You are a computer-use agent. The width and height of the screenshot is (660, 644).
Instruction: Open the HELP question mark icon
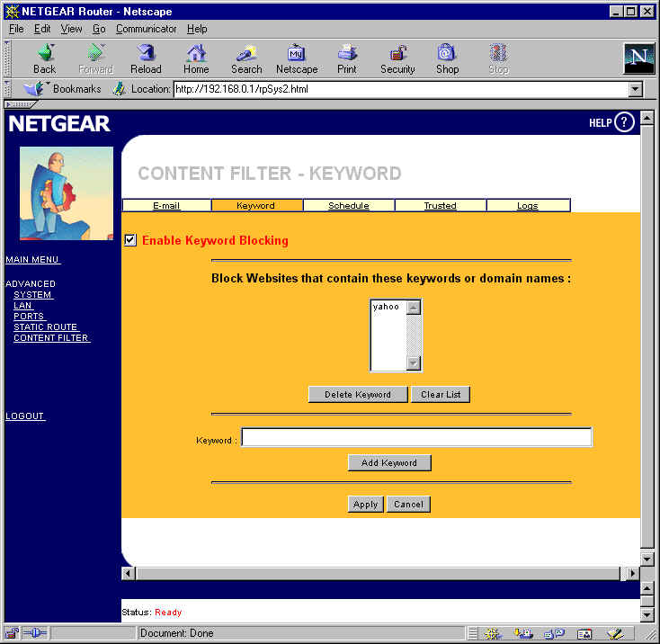click(624, 122)
